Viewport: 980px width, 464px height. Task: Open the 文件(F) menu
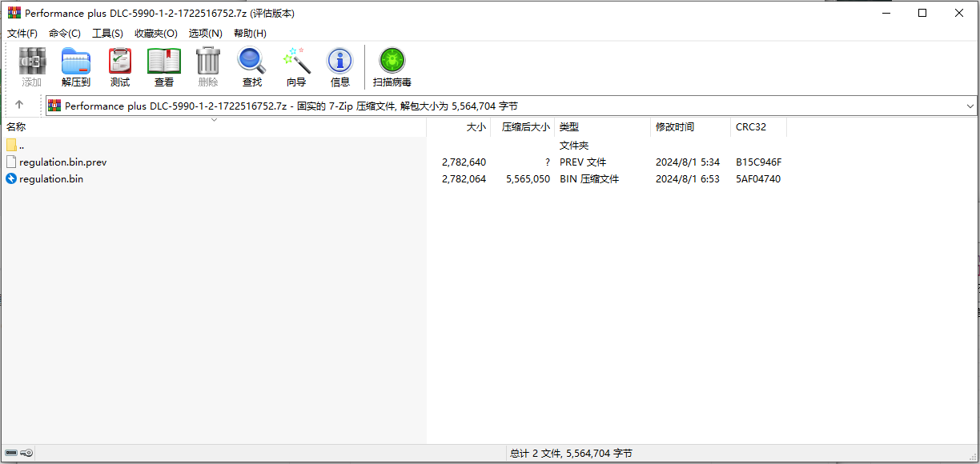click(22, 33)
